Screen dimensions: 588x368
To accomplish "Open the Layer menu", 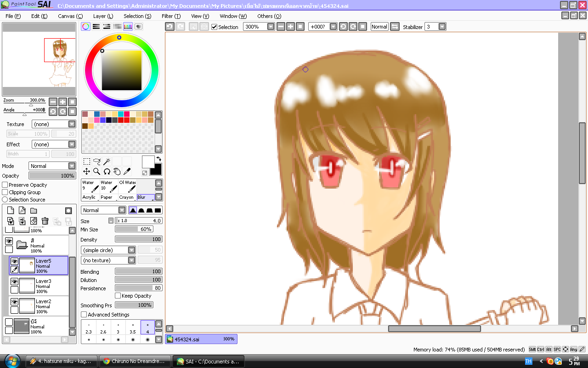I will (x=103, y=16).
